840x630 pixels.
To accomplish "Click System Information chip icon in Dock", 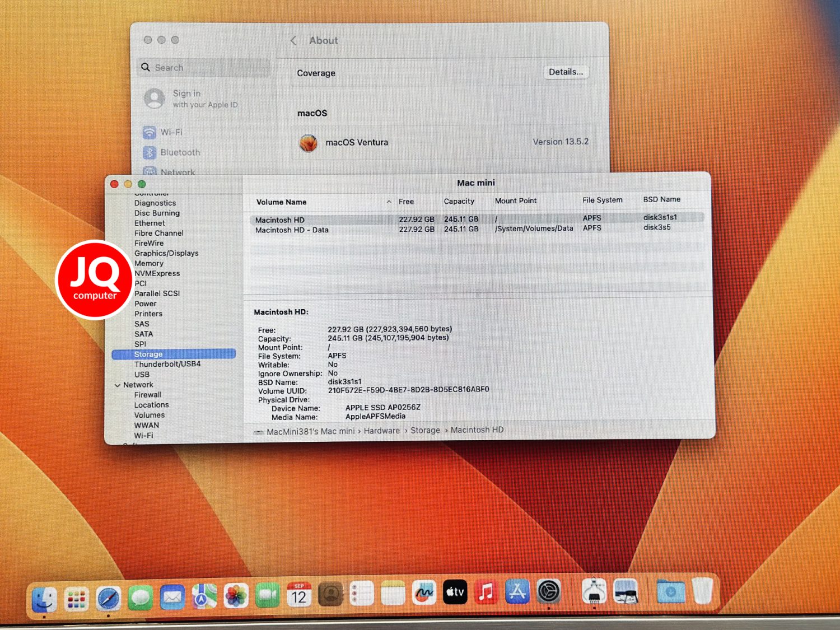I will tap(594, 591).
